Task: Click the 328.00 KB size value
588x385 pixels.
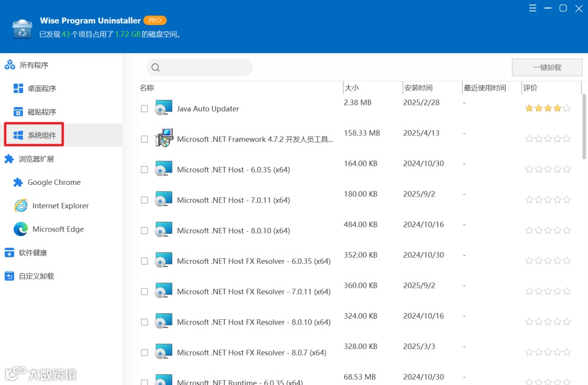Action: coord(360,346)
